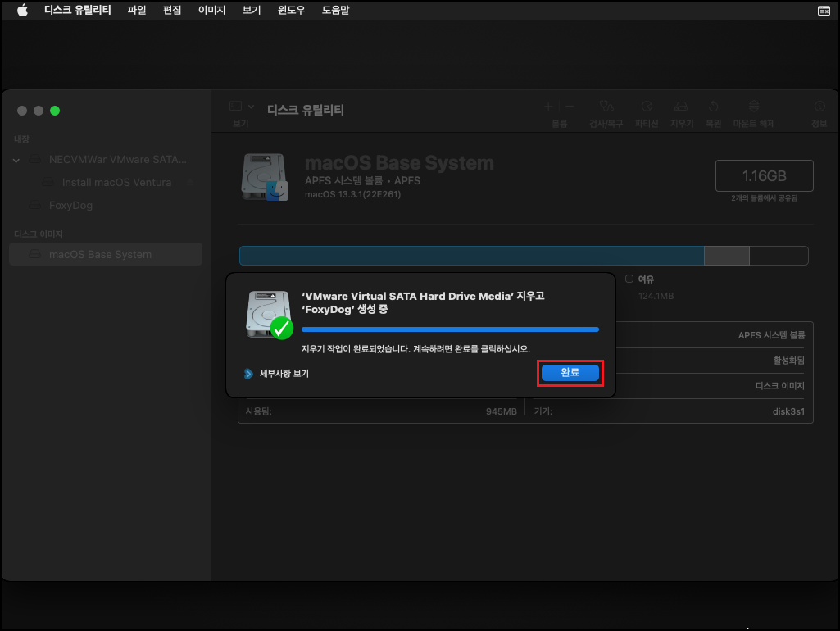Click the input source icon in the menu bar
Viewport: 840px width, 631px height.
click(824, 11)
